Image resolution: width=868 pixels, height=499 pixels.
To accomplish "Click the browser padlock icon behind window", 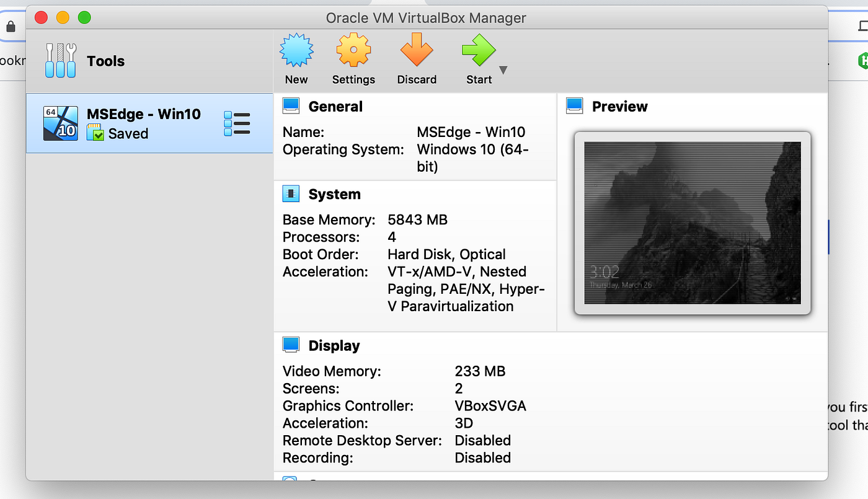I will pos(11,27).
